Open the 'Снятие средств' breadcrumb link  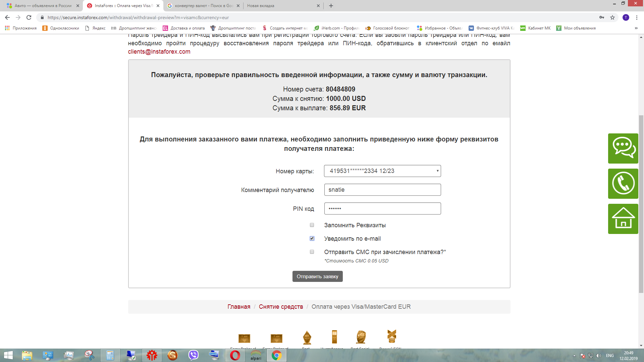[x=281, y=307]
